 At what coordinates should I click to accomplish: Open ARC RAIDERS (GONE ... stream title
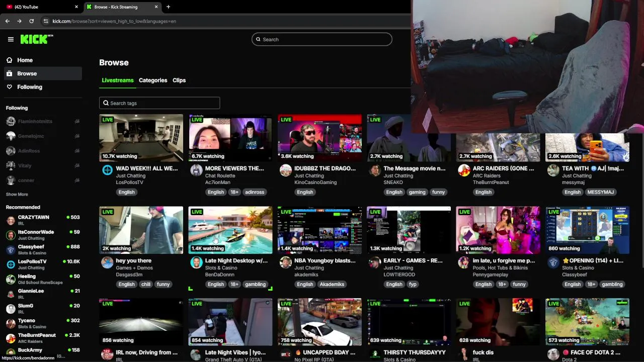point(503,168)
